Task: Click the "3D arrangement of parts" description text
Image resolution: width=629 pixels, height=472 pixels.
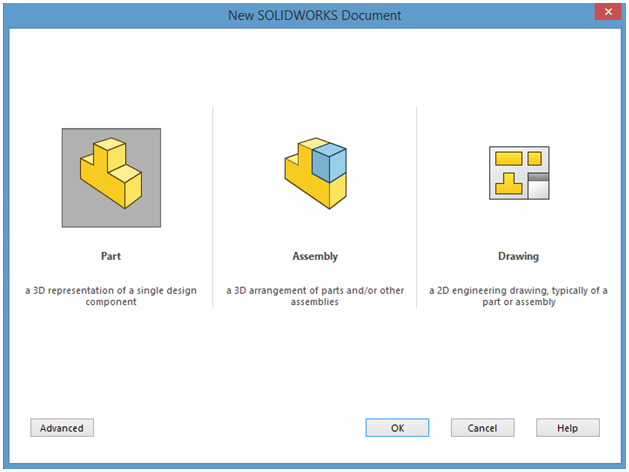Action: [x=314, y=296]
